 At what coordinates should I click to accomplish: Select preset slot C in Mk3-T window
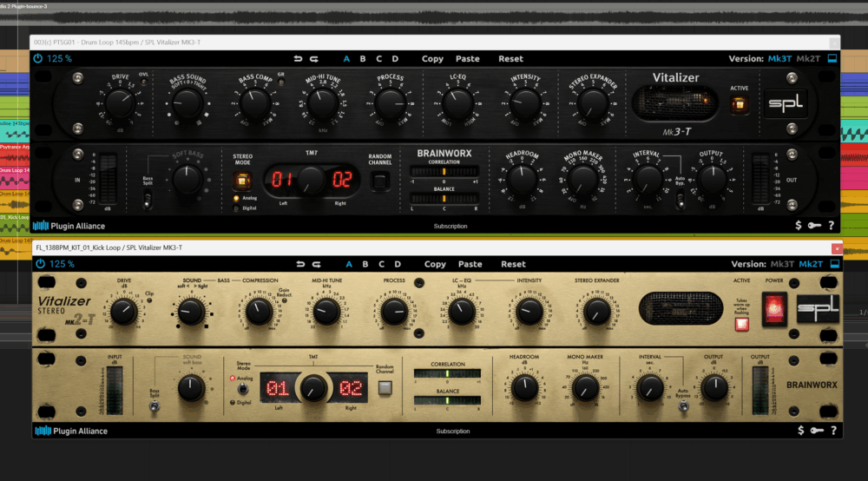(x=378, y=59)
